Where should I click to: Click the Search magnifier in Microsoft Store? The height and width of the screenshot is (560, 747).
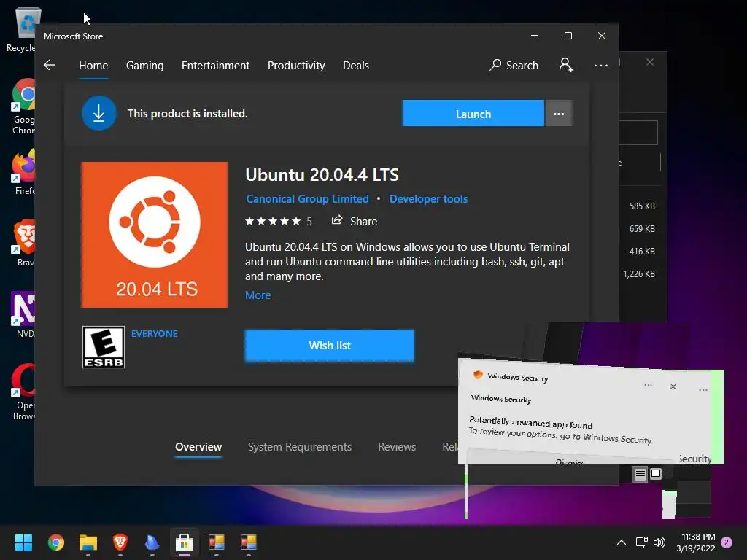pyautogui.click(x=495, y=65)
